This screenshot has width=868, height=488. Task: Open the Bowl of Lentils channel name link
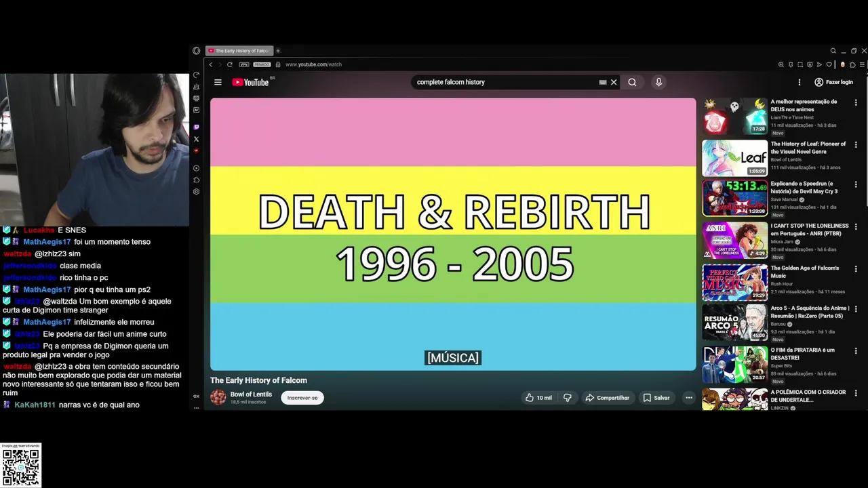251,394
